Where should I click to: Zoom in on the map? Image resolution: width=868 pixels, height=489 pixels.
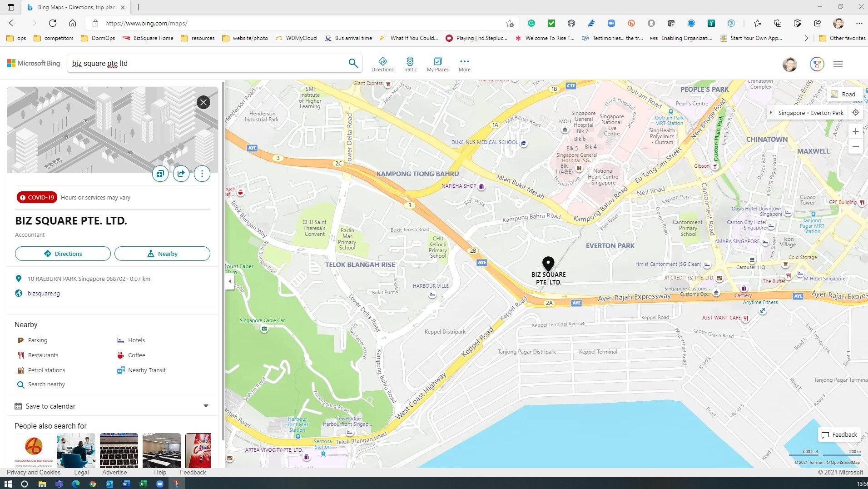click(855, 131)
